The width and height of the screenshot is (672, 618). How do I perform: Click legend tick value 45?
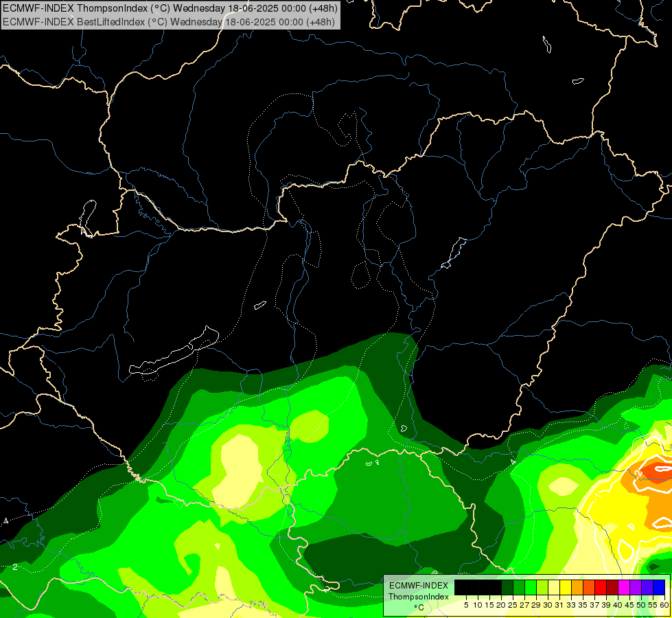click(x=629, y=605)
